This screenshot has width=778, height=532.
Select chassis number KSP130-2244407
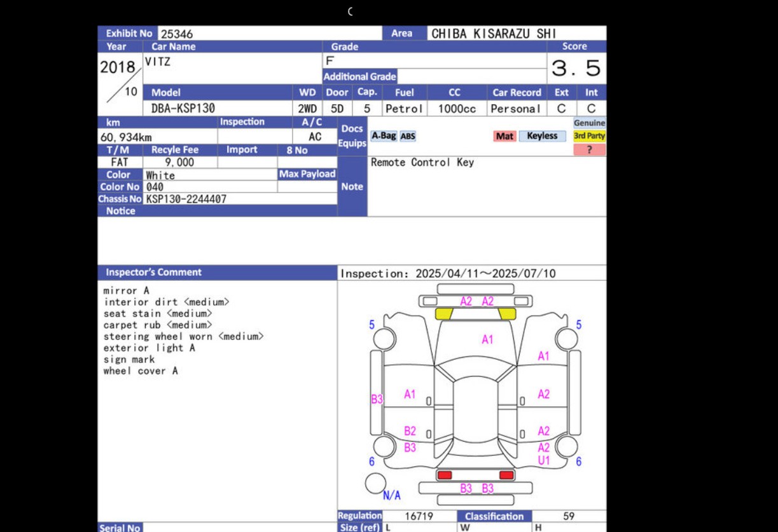[x=186, y=199]
